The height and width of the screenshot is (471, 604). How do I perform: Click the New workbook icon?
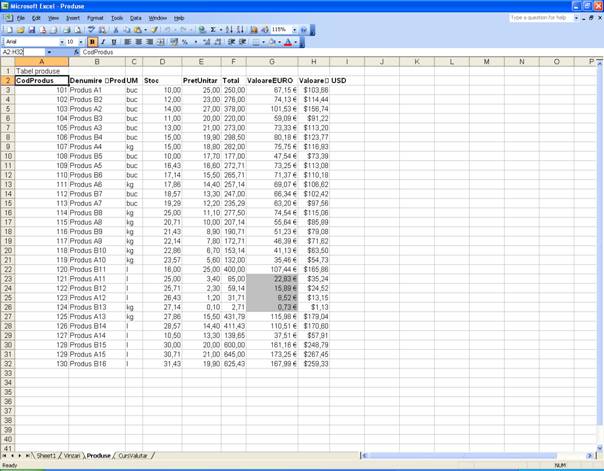[x=8, y=30]
